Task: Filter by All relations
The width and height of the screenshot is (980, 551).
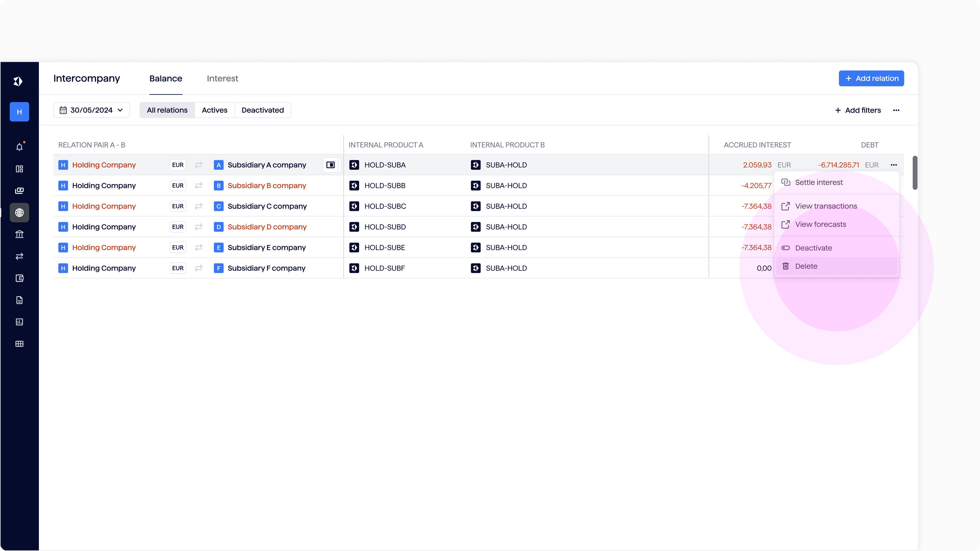Action: click(x=167, y=110)
